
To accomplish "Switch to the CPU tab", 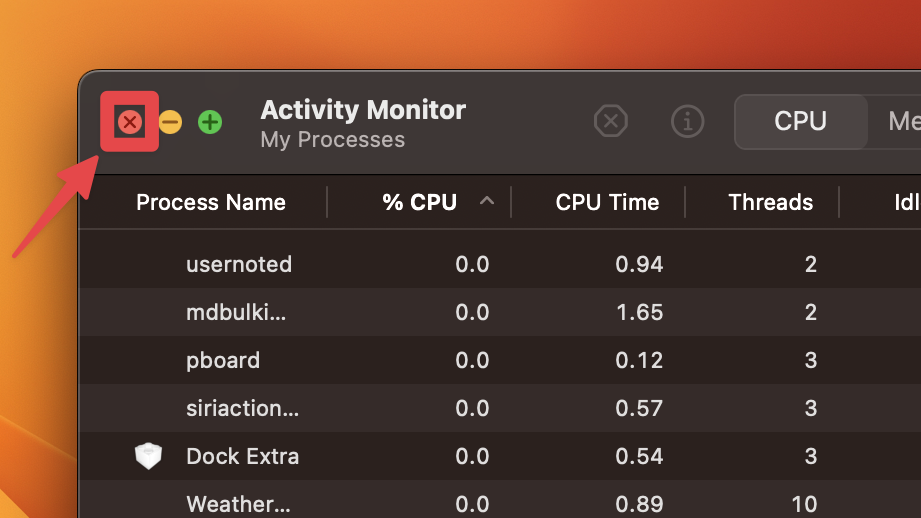I will 800,122.
